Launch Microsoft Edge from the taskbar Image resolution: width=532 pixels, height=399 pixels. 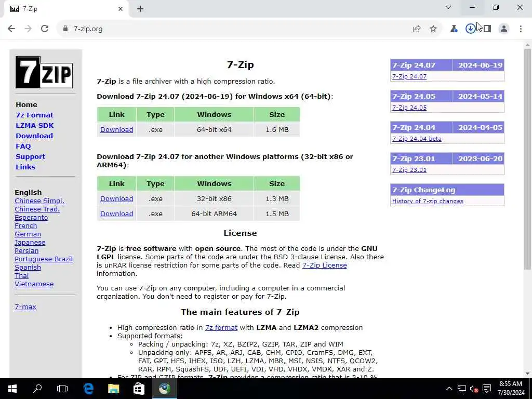point(88,389)
